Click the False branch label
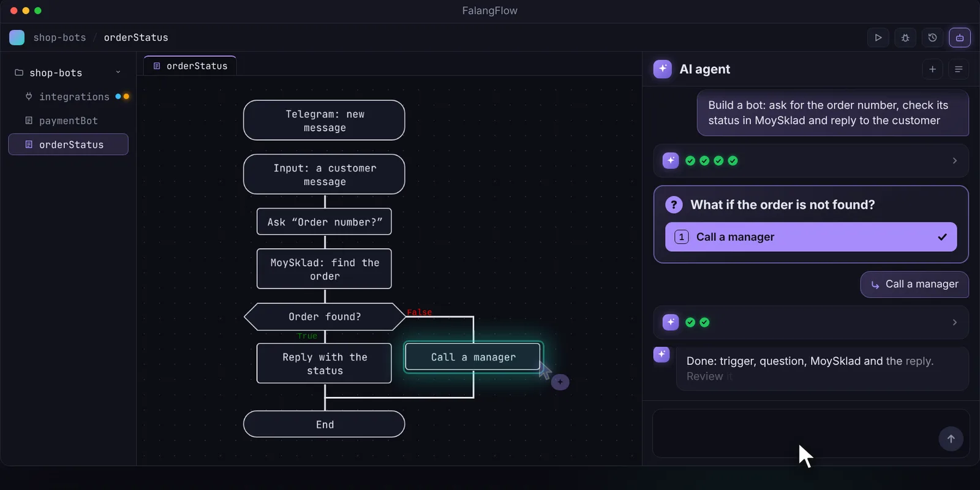The image size is (980, 490). (x=420, y=312)
